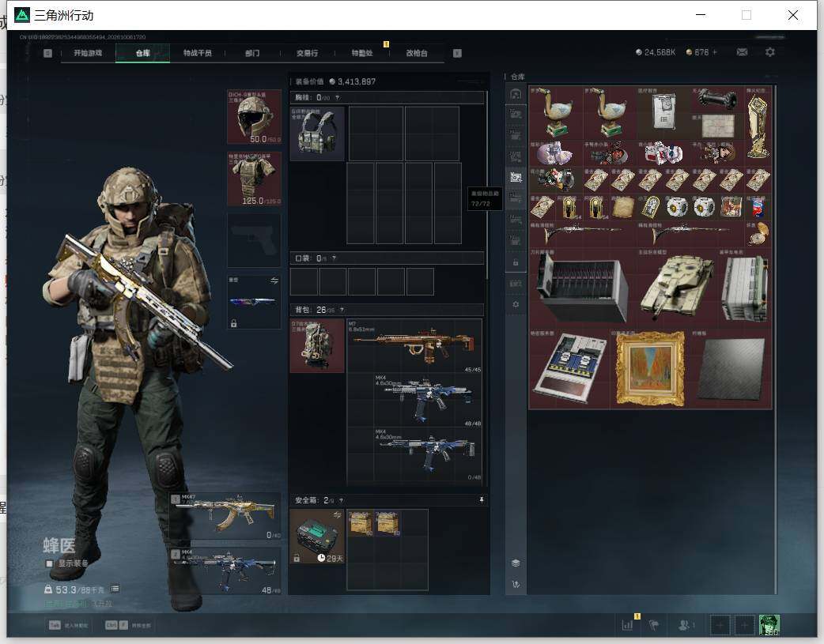Select the highlighted warehouse sidebar category

click(x=516, y=178)
